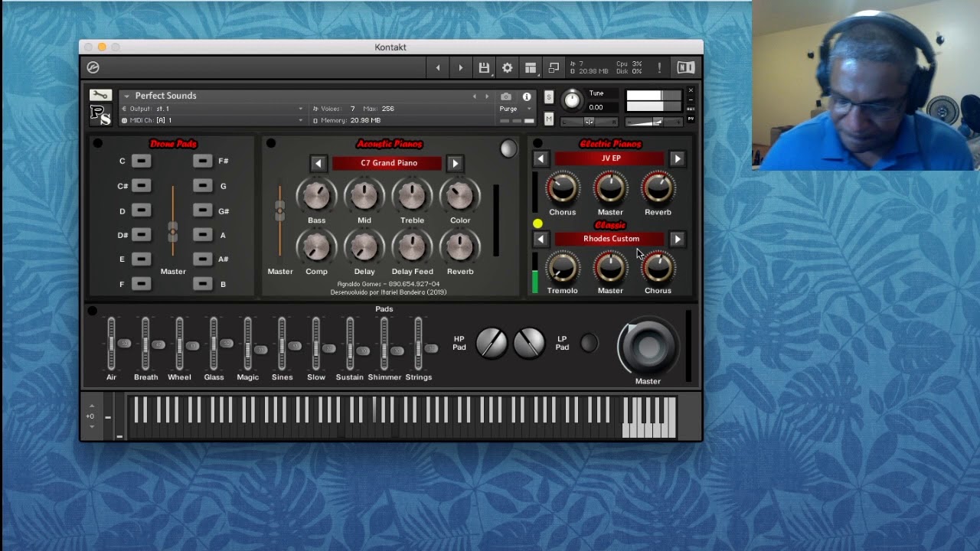
Task: Open Kontakt options gear
Action: pos(507,67)
